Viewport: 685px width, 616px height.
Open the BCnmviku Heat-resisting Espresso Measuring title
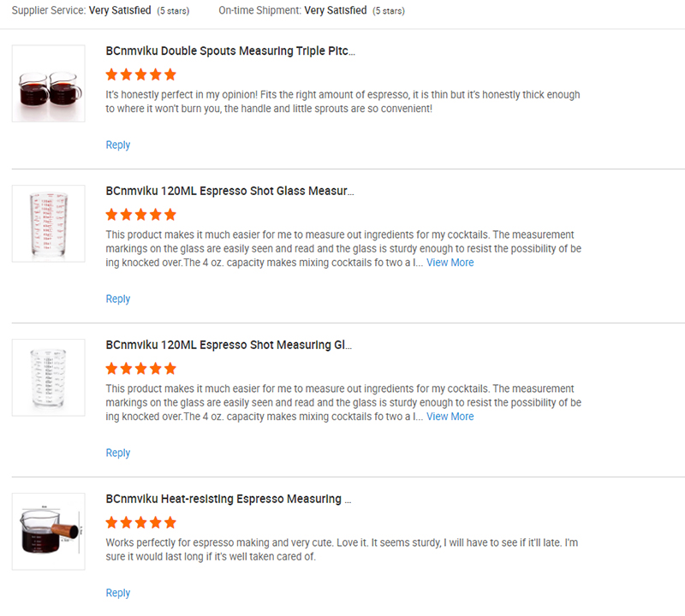pyautogui.click(x=229, y=499)
